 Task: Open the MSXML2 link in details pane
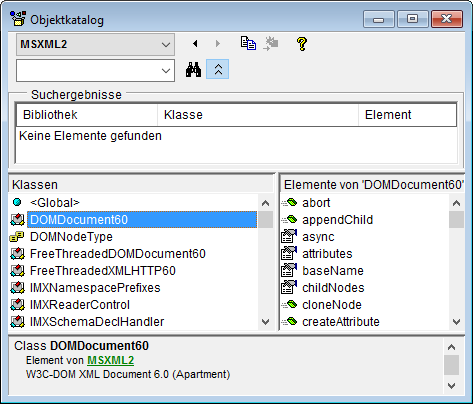110,360
